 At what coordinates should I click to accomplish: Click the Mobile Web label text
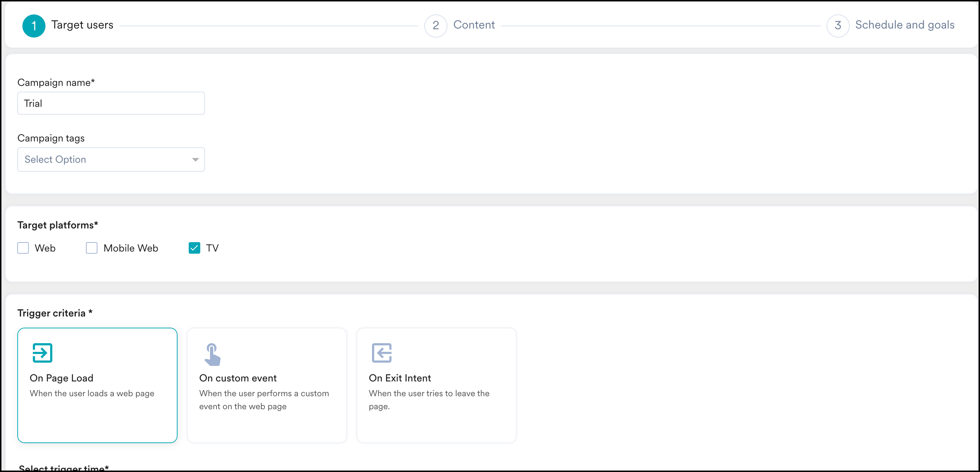(131, 248)
